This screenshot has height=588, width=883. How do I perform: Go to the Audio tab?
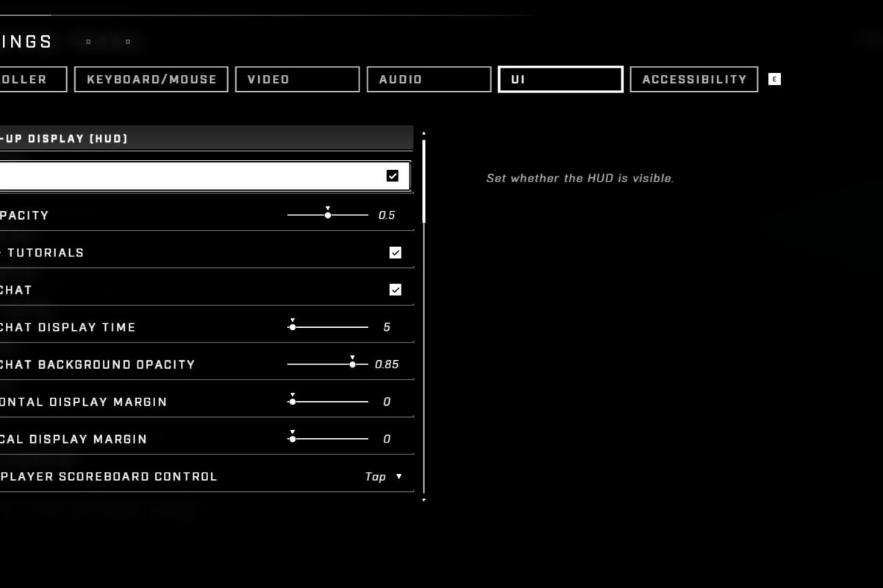click(429, 79)
